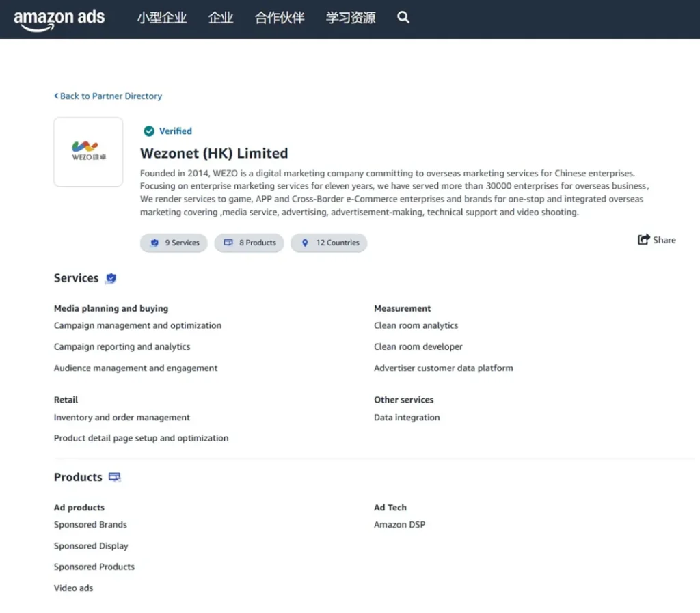Open the 合作伙伴 menu
The image size is (700, 613).
point(280,17)
